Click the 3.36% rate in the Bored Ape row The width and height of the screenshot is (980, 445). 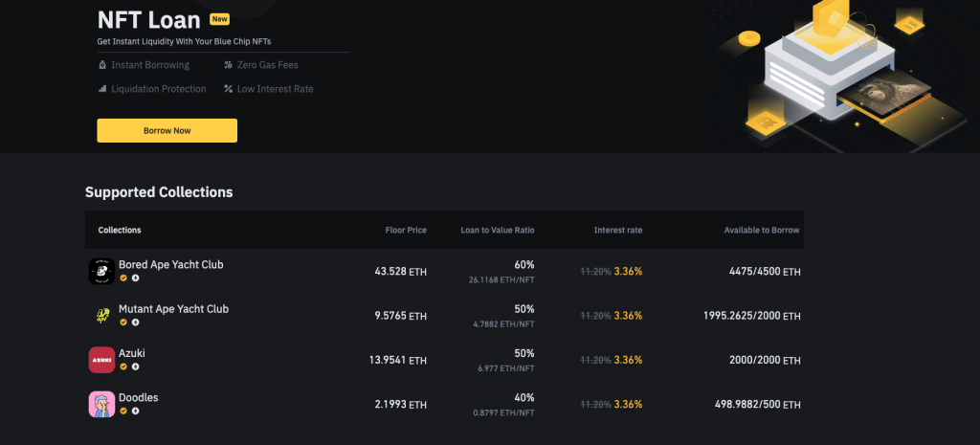(628, 271)
